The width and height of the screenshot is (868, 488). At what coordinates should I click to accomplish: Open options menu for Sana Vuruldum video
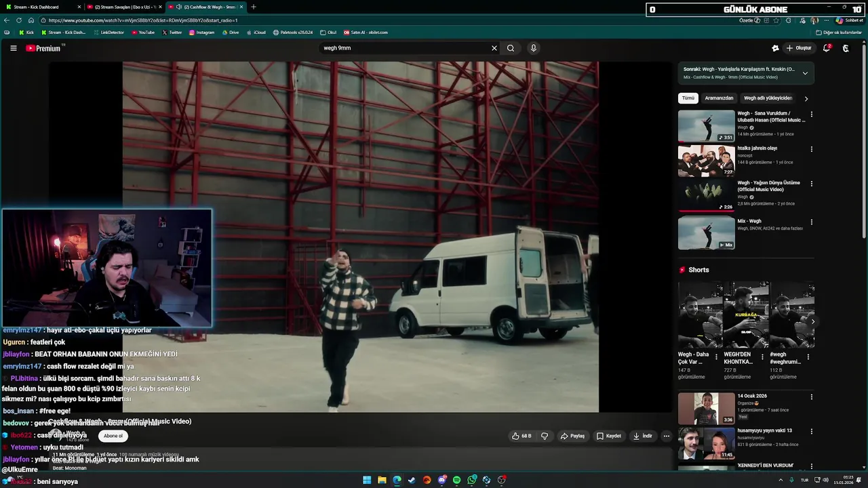(811, 115)
